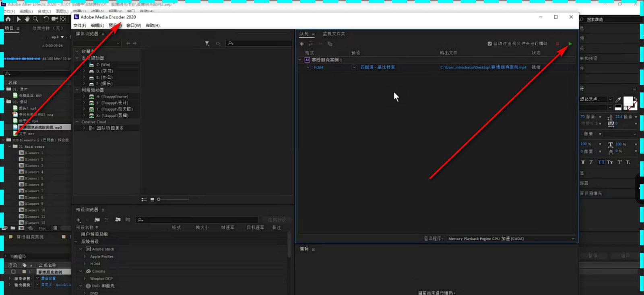
Task: Click the 匹配源 - 高比特率 preset link
Action: (x=378, y=68)
